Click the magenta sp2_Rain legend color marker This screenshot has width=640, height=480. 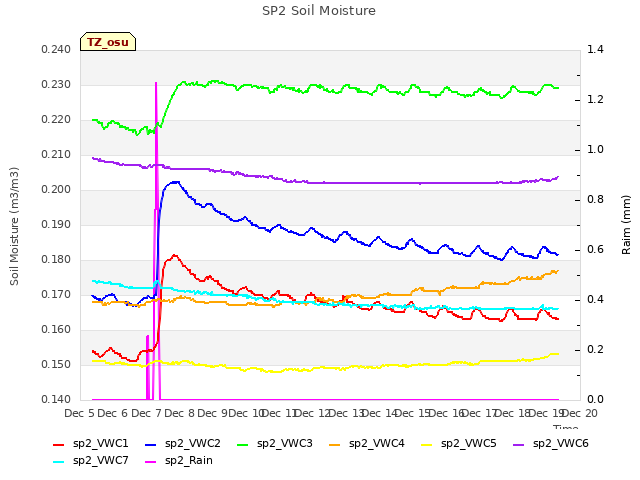151,462
